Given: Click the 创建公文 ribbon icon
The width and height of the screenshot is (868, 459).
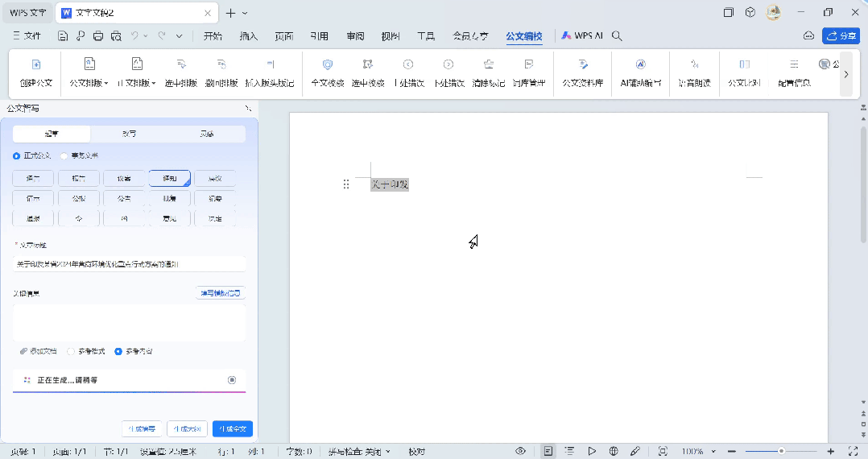Looking at the screenshot, I should click(x=36, y=73).
